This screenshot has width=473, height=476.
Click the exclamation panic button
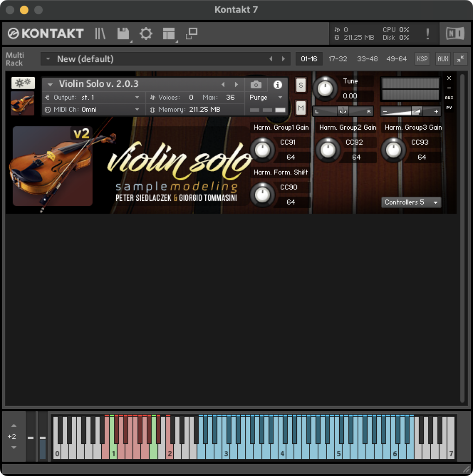point(427,33)
